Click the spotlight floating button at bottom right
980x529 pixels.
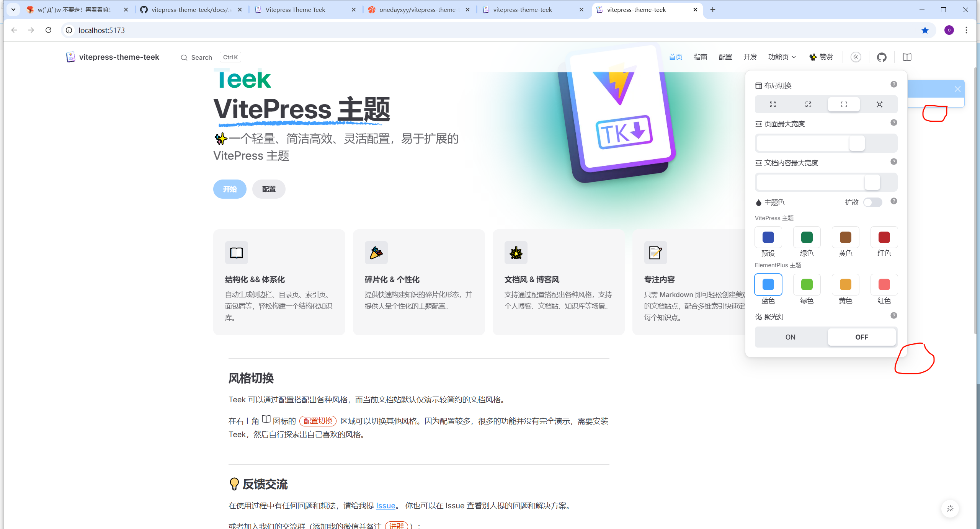click(x=950, y=509)
